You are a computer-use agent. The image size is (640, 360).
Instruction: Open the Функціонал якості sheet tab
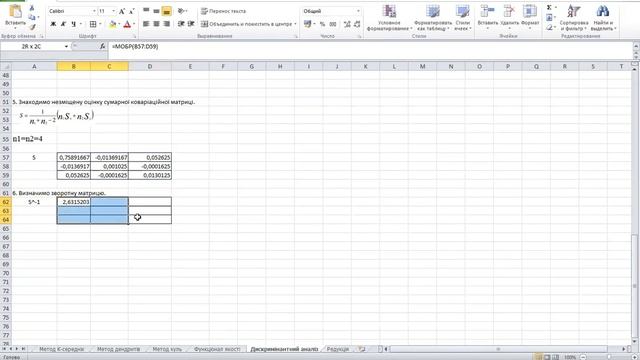coord(217,349)
